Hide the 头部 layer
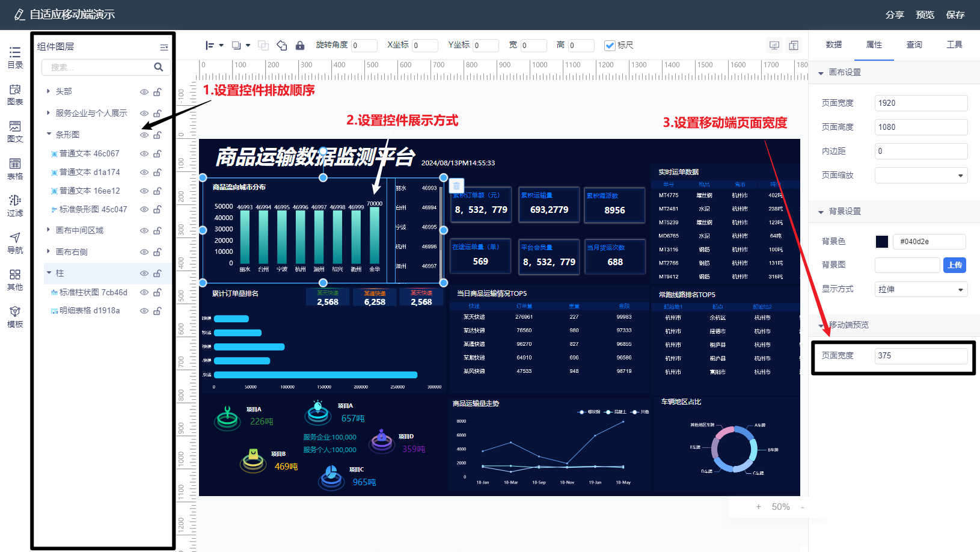Screen dimensions: 980x552 click(x=144, y=92)
